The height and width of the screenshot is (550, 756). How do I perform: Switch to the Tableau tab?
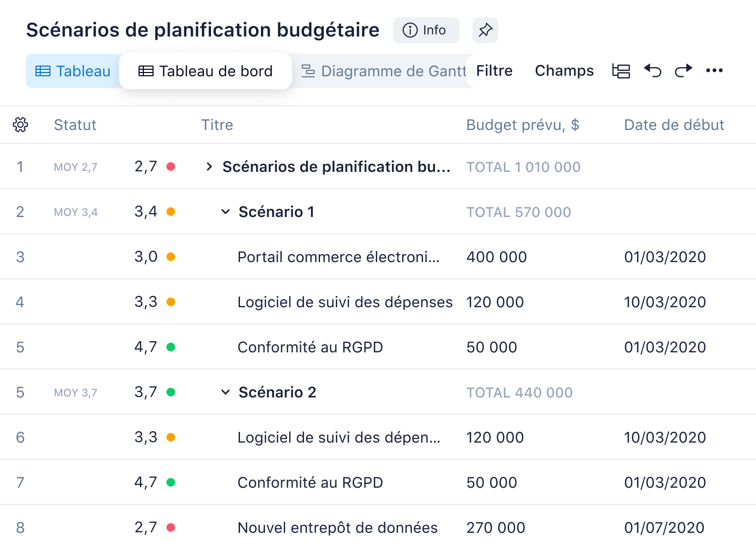point(73,71)
